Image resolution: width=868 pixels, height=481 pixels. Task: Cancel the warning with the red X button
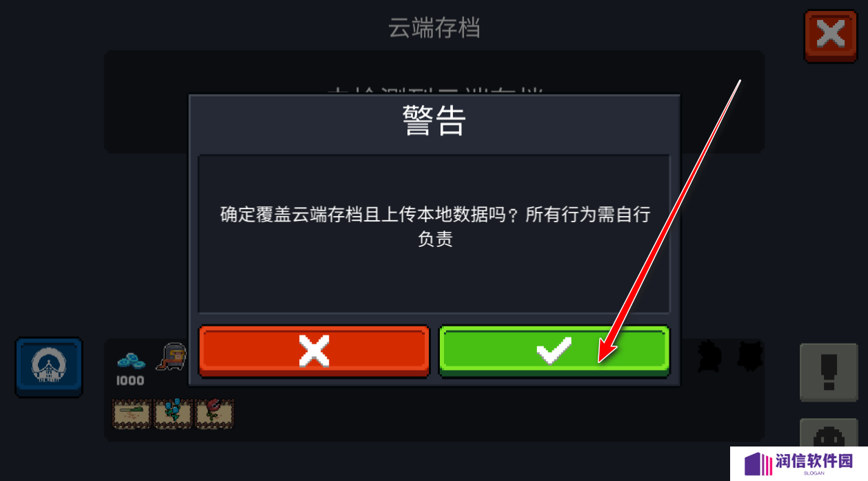[x=314, y=351]
